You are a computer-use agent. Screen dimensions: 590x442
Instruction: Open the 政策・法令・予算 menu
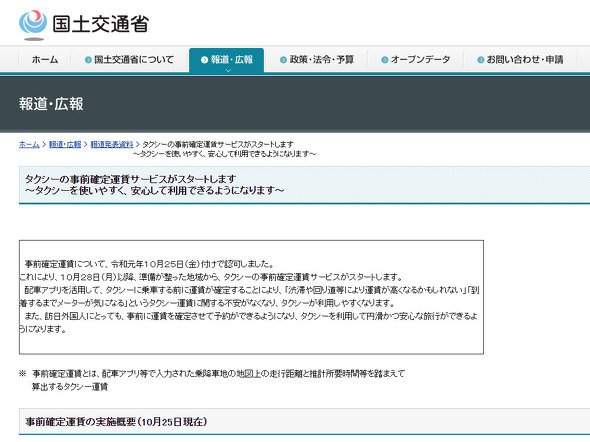tap(317, 59)
